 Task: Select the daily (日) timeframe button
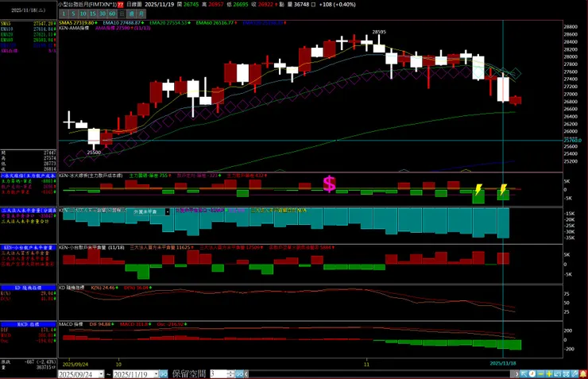click(x=122, y=14)
